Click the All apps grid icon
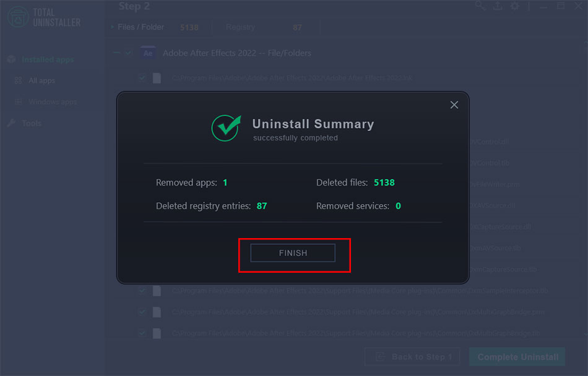Image resolution: width=588 pixels, height=376 pixels. click(x=18, y=80)
